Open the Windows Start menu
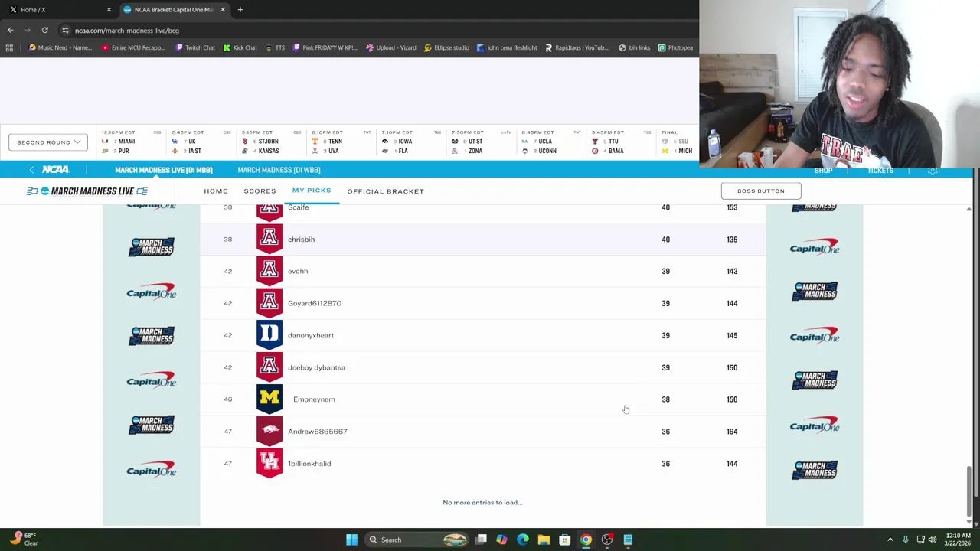The height and width of the screenshot is (551, 980). click(x=351, y=540)
